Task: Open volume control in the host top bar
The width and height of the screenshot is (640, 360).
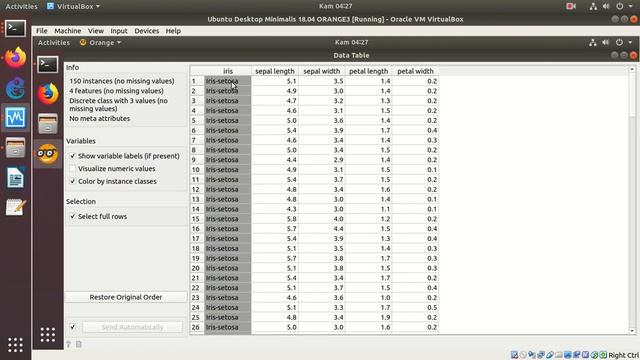Action: point(606,6)
